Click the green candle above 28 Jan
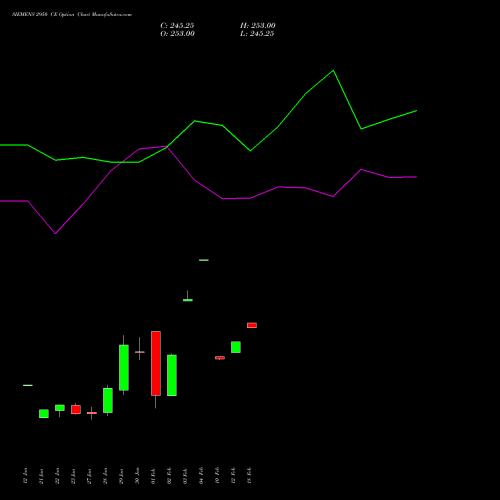 108,400
